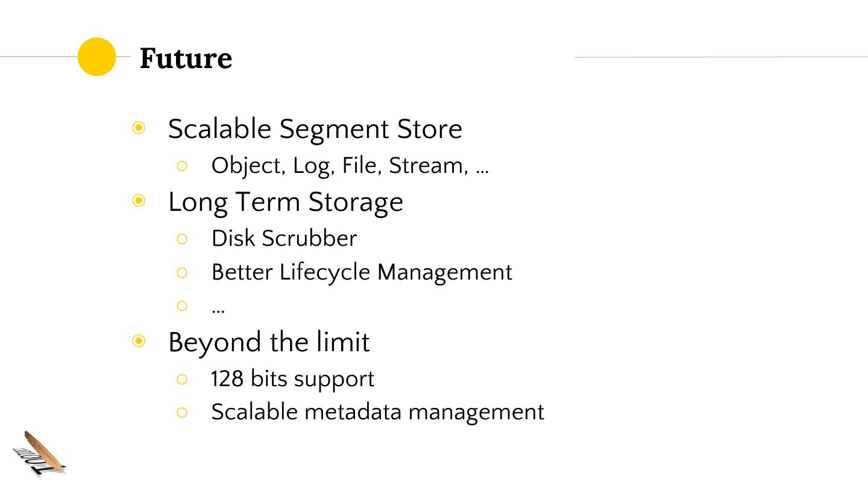Click the hollow bullet before 128 bits support

tap(183, 379)
